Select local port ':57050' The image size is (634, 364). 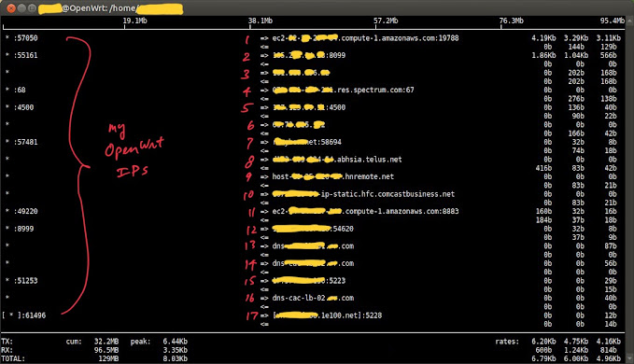pyautogui.click(x=25, y=38)
